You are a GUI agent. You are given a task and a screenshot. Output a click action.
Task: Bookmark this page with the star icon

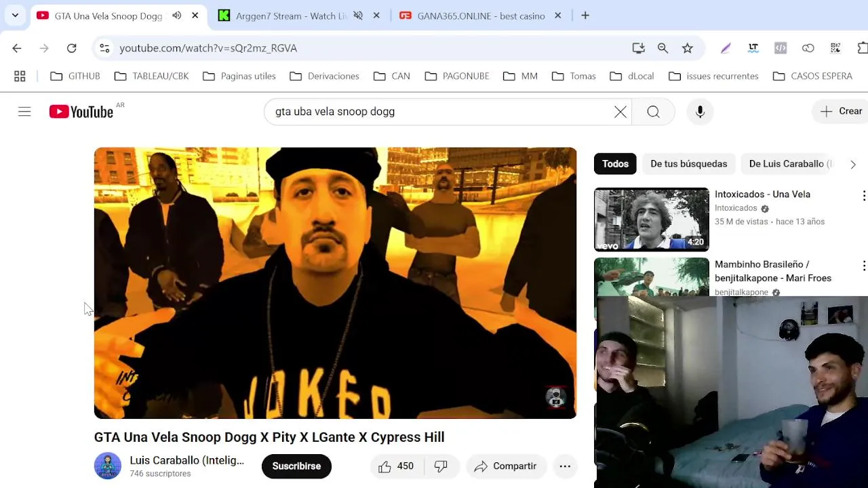point(687,48)
